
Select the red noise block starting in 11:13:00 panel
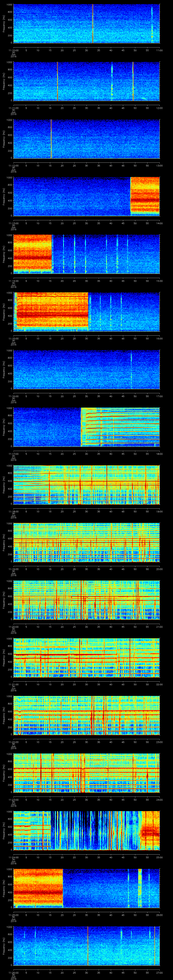145,196
